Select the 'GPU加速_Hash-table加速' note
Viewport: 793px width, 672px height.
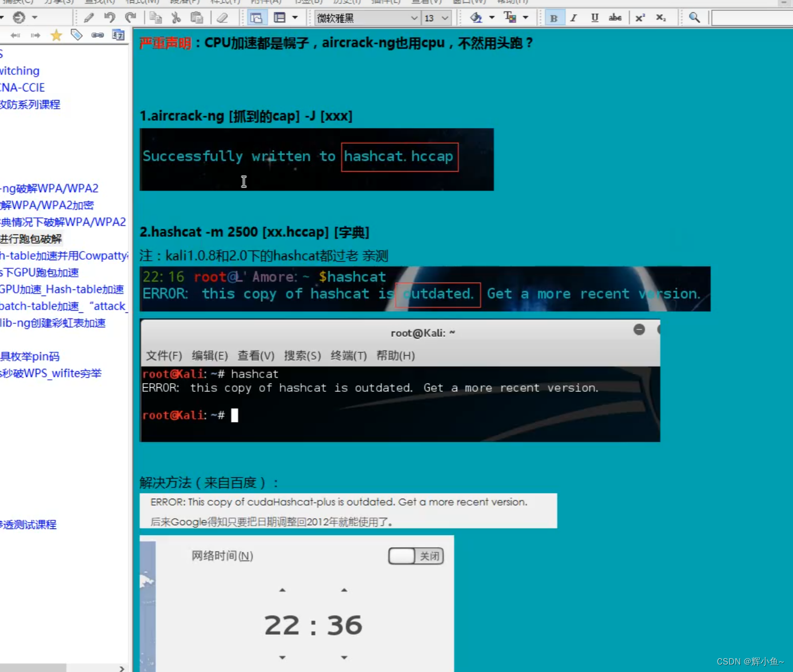62,289
